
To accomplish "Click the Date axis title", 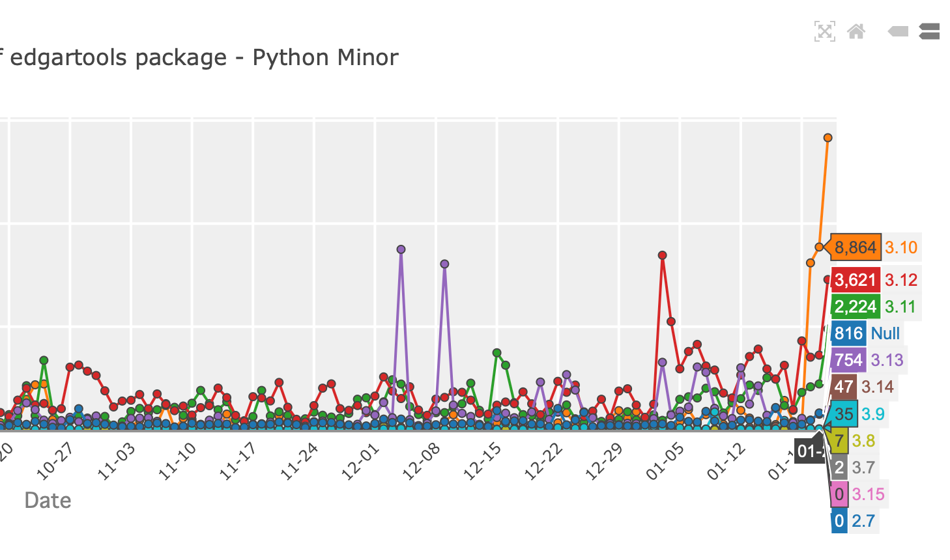I will click(48, 500).
